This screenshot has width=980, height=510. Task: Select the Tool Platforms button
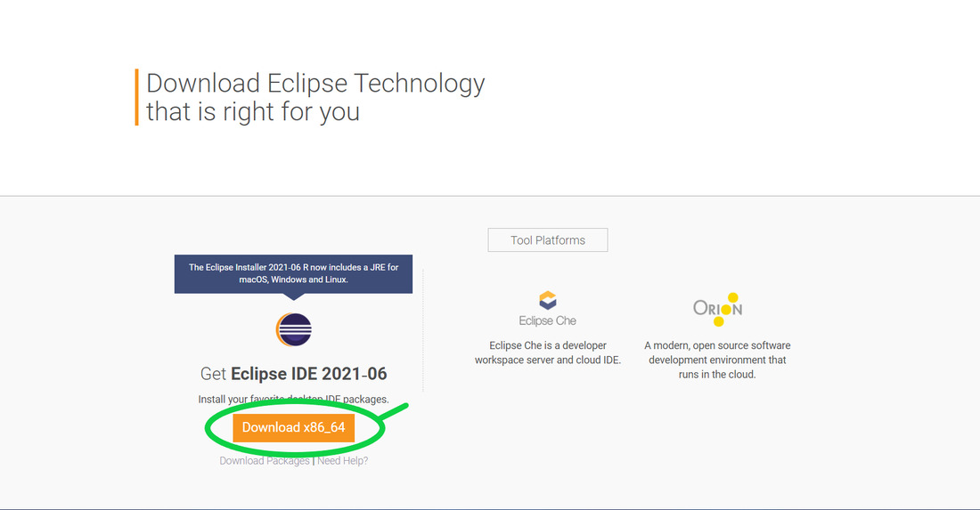coord(548,240)
